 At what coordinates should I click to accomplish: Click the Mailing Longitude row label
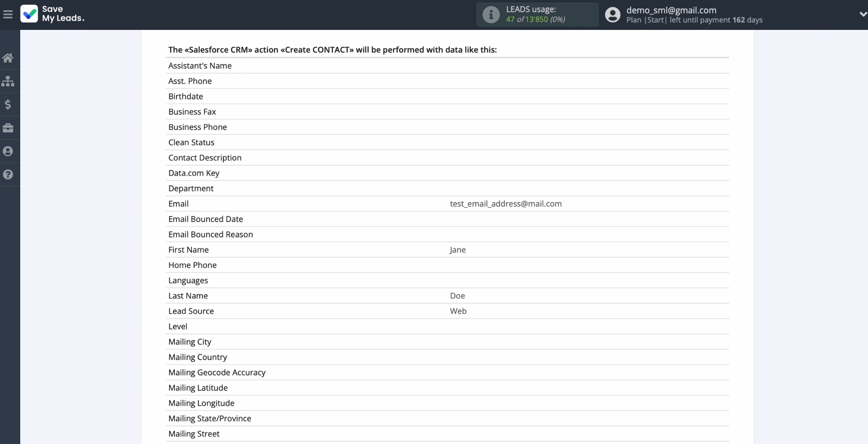[x=202, y=403]
